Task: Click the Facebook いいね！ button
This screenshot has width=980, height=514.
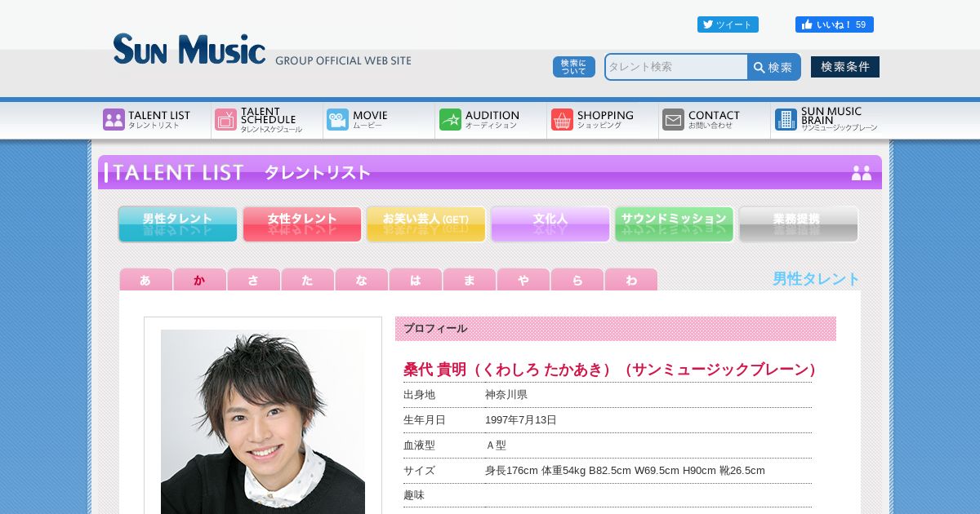Action: (835, 24)
